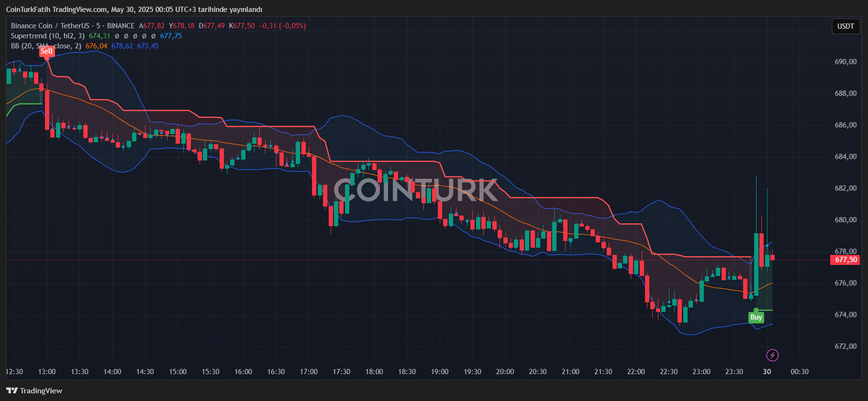Click the opening value A677,82
This screenshot has height=401, width=868.
[x=152, y=26]
